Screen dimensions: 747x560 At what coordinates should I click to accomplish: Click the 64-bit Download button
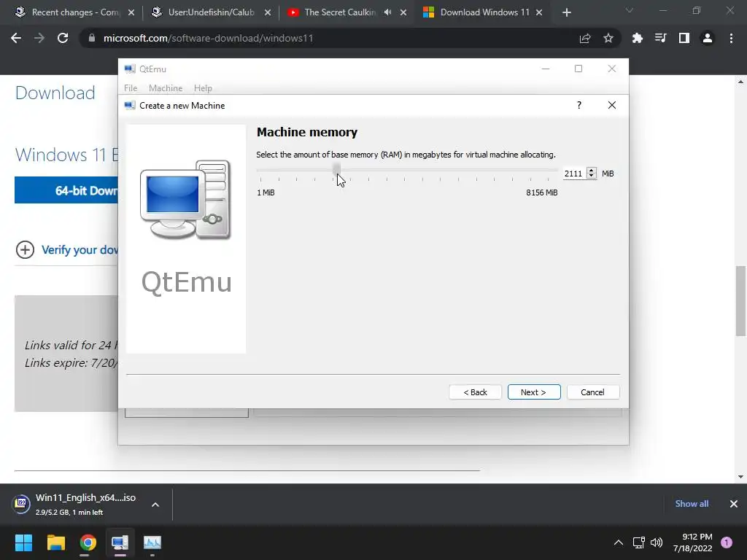66,190
